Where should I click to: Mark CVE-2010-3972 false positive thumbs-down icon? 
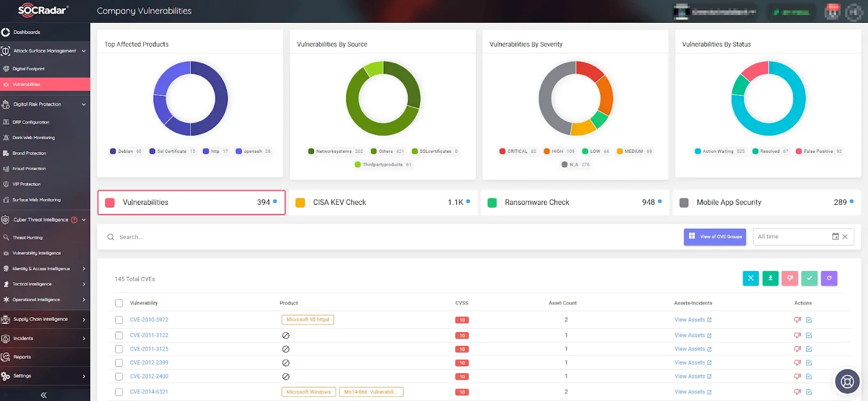(x=797, y=320)
